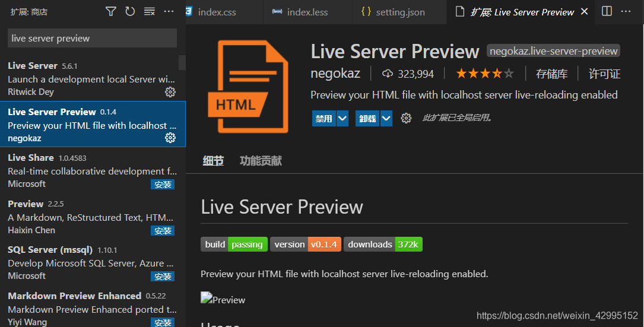Select Live Server Preview list item
644x327 pixels.
(x=93, y=124)
